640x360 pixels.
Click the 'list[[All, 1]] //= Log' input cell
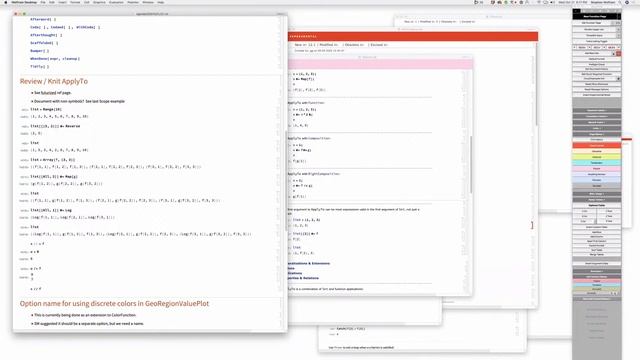pos(51,210)
